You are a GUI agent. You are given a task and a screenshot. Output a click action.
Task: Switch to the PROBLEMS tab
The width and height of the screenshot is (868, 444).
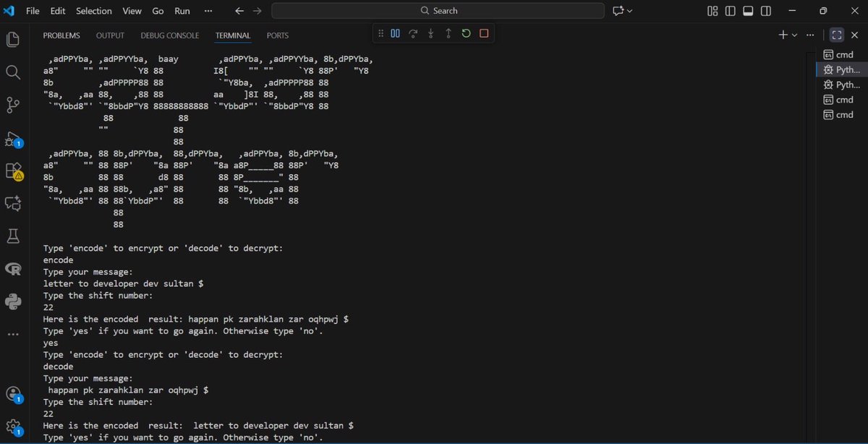(61, 35)
